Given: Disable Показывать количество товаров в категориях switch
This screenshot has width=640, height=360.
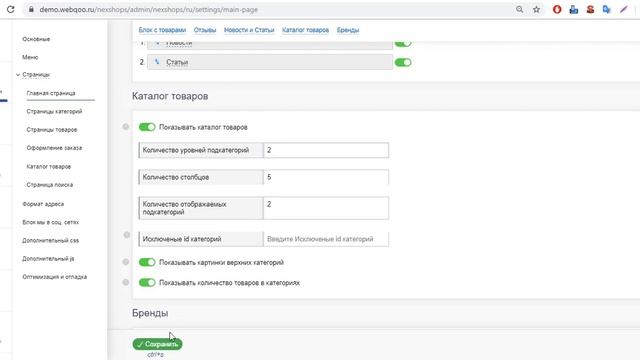Looking at the screenshot, I should (147, 282).
